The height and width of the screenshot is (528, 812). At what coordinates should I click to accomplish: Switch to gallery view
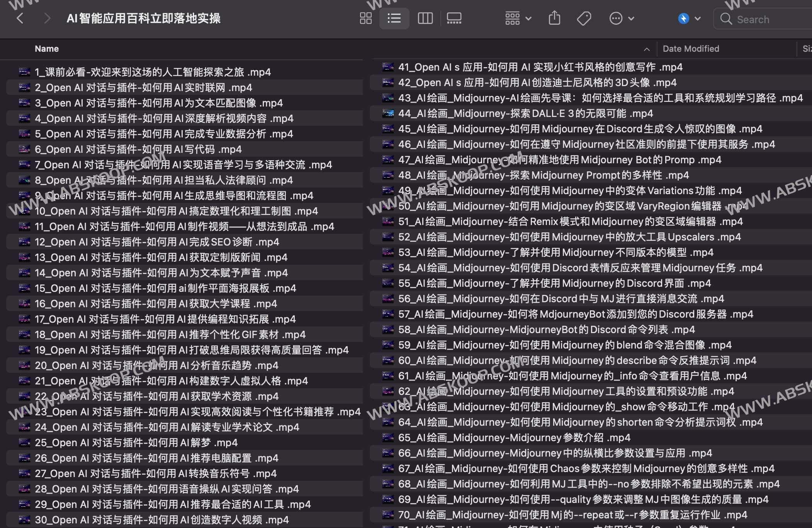coord(454,18)
